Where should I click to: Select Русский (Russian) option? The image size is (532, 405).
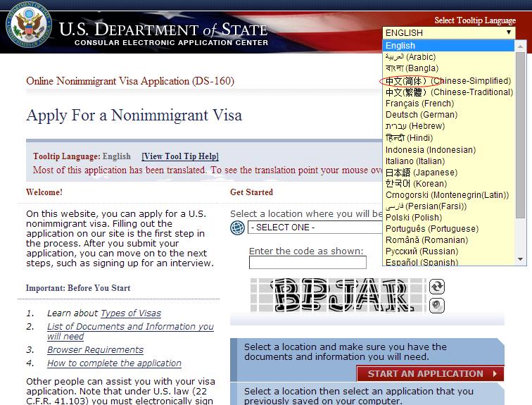[448, 251]
